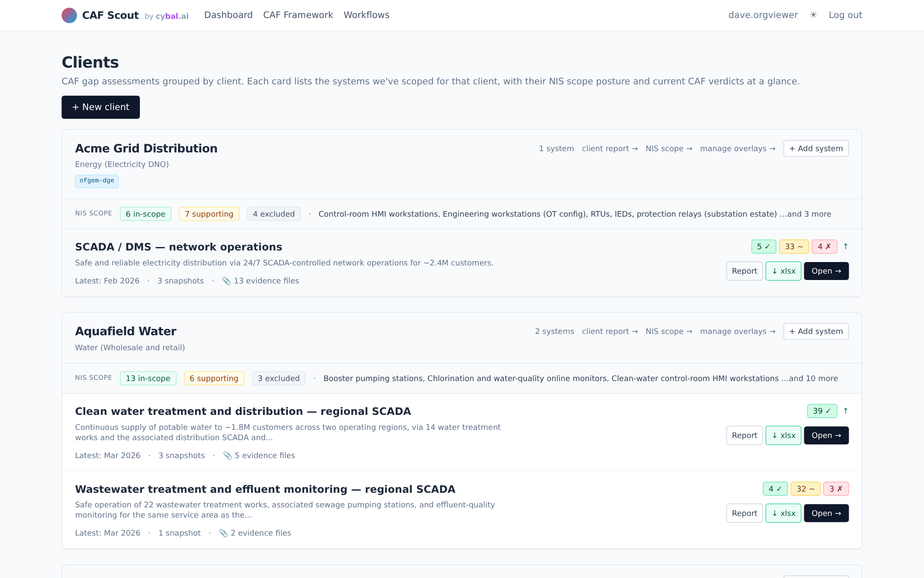Click the CAF Scout logo icon

click(x=69, y=15)
